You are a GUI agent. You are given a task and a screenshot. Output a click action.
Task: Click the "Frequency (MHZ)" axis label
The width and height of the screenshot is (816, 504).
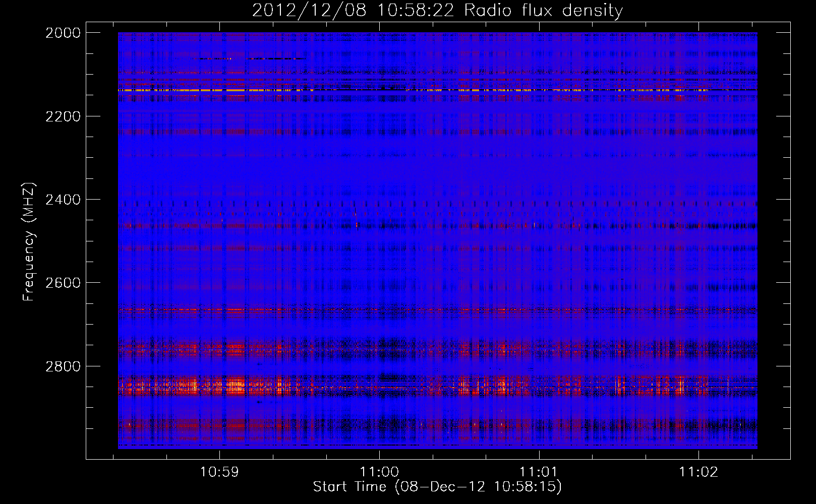(x=29, y=242)
